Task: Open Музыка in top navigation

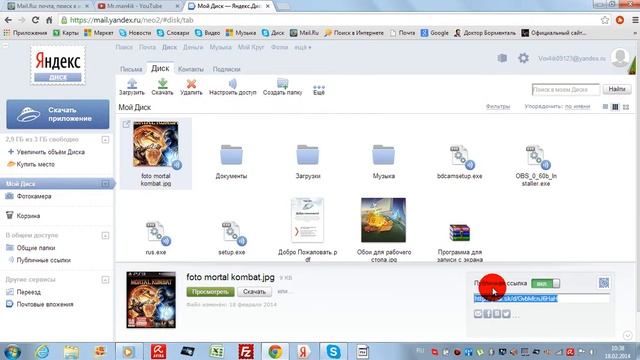Action: click(x=220, y=47)
